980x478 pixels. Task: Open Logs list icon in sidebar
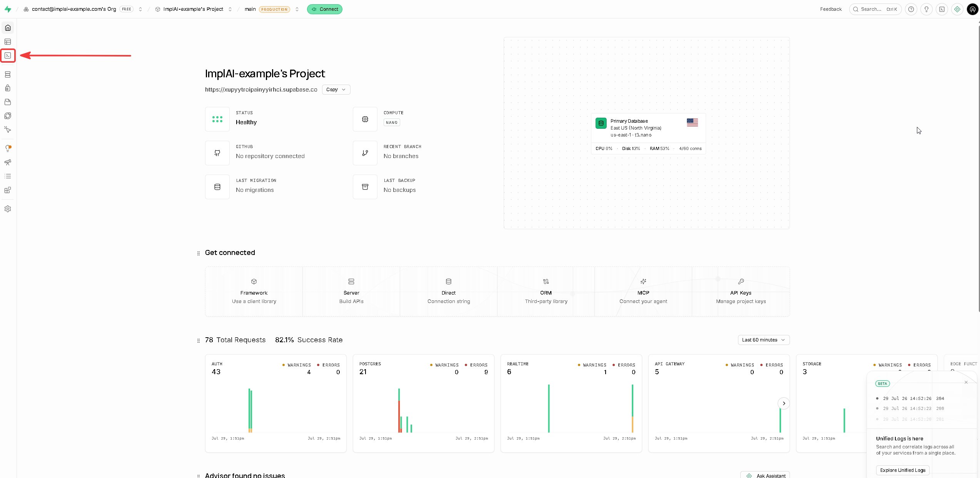point(8,176)
